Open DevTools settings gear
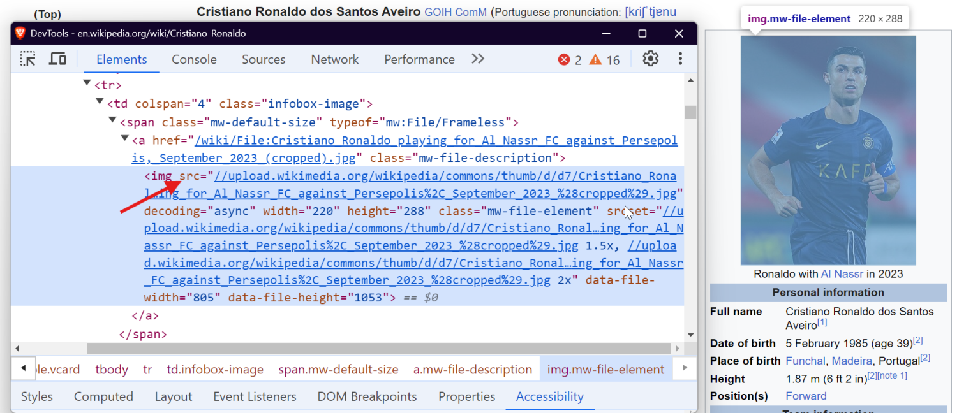 [x=650, y=59]
